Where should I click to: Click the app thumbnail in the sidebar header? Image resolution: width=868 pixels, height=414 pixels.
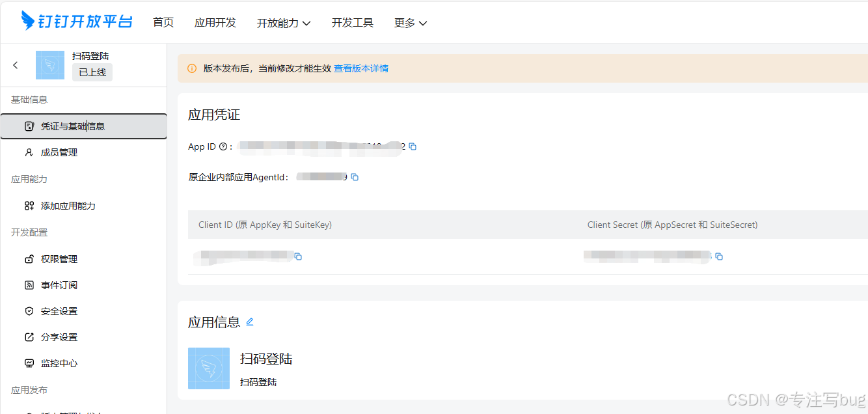click(x=50, y=65)
